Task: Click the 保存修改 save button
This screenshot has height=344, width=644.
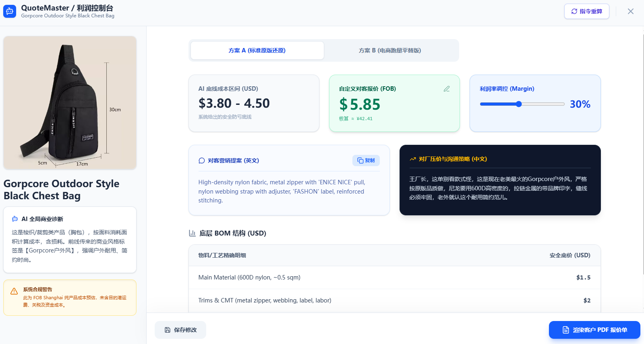Action: pyautogui.click(x=180, y=330)
